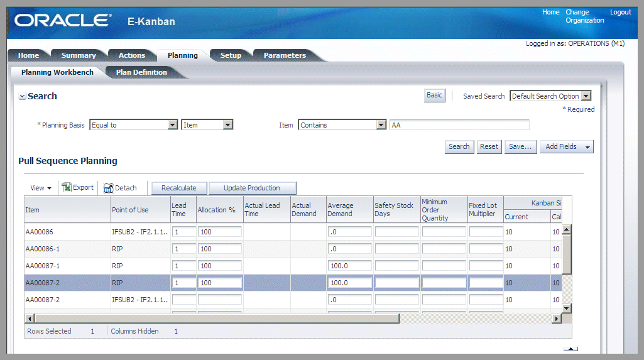Collapse the Search section arrow

tap(23, 96)
